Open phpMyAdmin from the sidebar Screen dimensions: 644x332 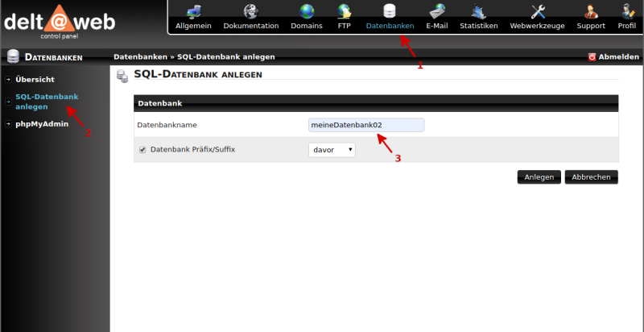(x=42, y=124)
